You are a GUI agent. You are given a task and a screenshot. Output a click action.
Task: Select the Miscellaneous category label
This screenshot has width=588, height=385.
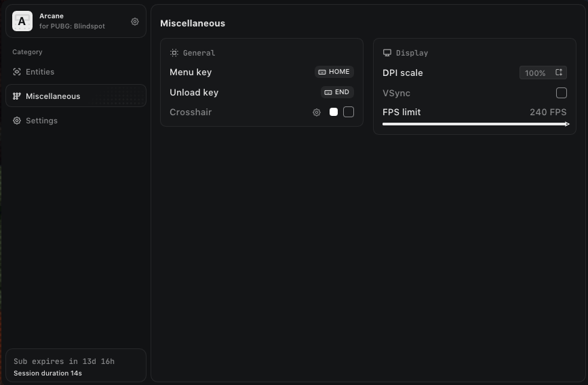[53, 96]
